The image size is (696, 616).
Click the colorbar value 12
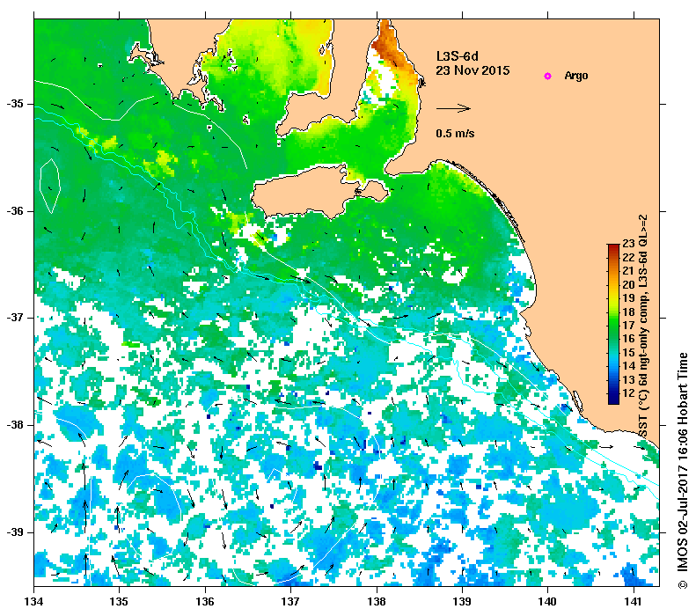coord(628,393)
